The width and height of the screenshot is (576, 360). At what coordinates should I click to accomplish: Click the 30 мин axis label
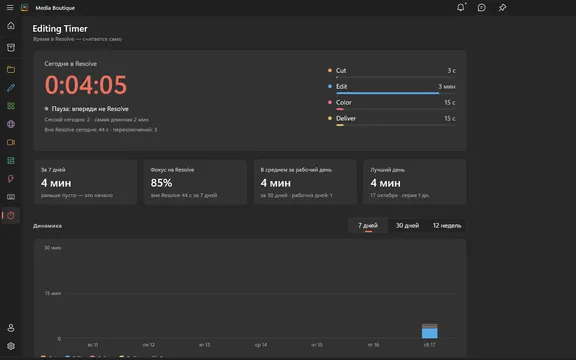point(53,248)
